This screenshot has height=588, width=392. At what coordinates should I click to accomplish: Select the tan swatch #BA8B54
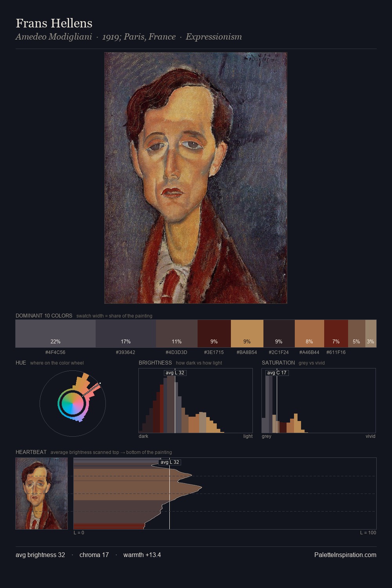(x=247, y=334)
